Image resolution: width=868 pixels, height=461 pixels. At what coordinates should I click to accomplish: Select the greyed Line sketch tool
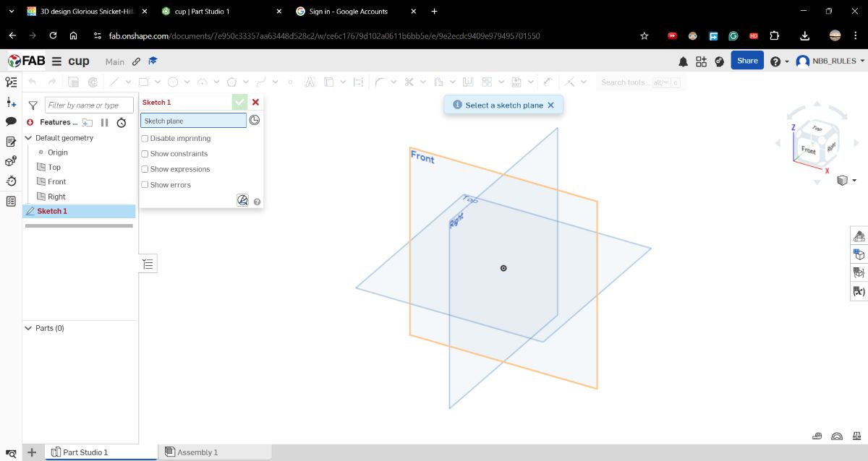(x=114, y=82)
